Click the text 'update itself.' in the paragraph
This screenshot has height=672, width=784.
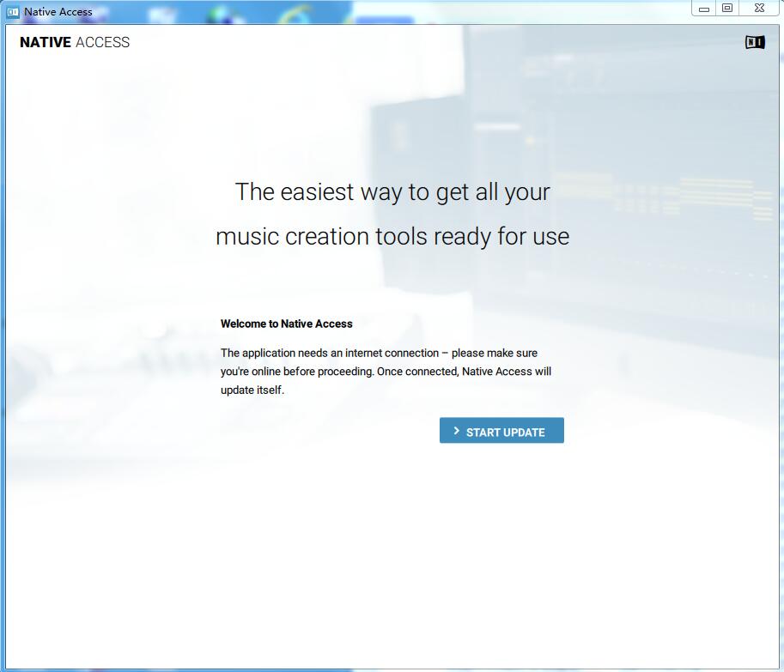252,390
